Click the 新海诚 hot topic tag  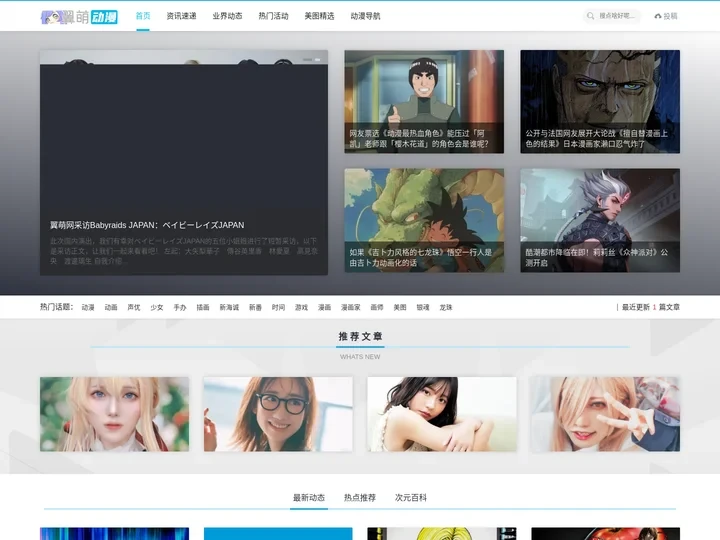229,307
